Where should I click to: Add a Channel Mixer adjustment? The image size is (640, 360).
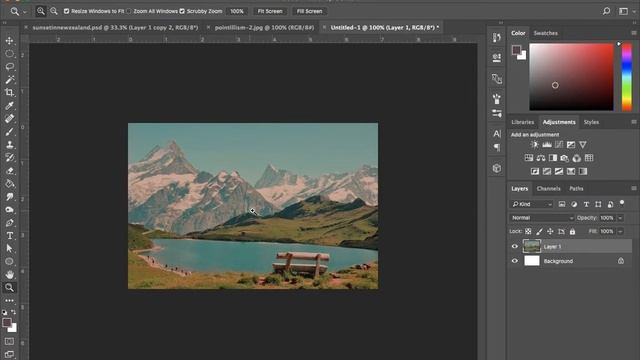[x=576, y=158]
